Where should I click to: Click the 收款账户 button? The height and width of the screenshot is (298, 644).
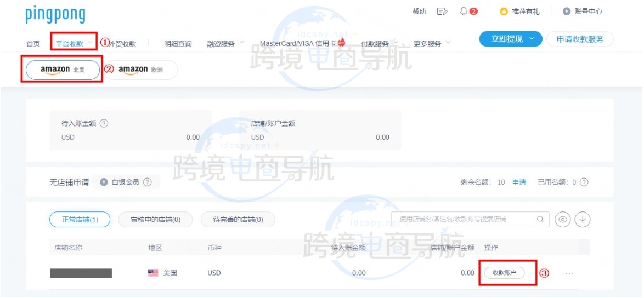coord(504,273)
